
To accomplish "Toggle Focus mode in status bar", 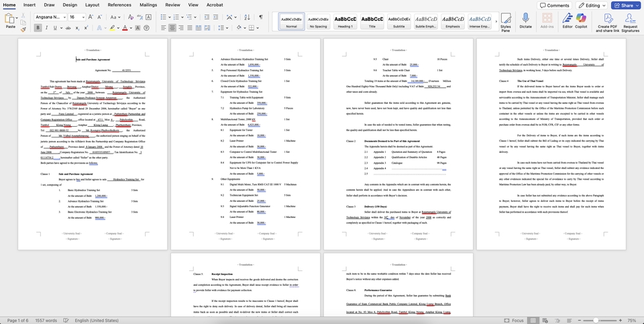I will click(514, 320).
